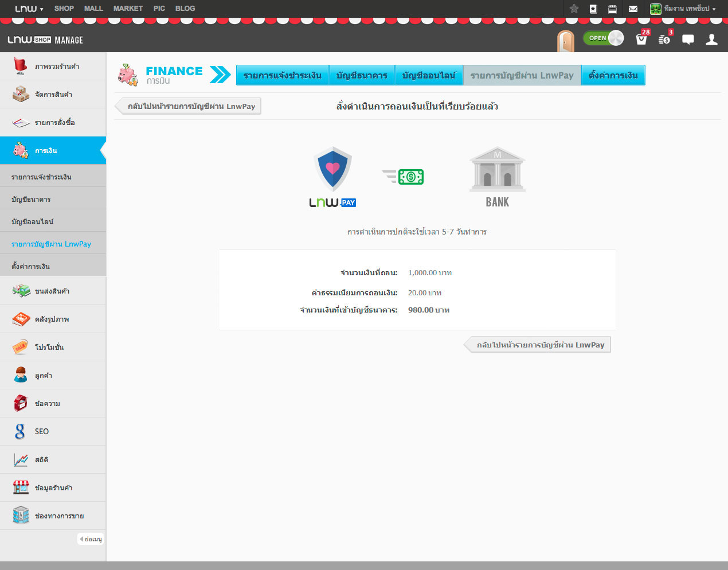Open โปรโมชั่น promotions sidebar item
Viewport: 728px width, 570px height.
(53, 348)
